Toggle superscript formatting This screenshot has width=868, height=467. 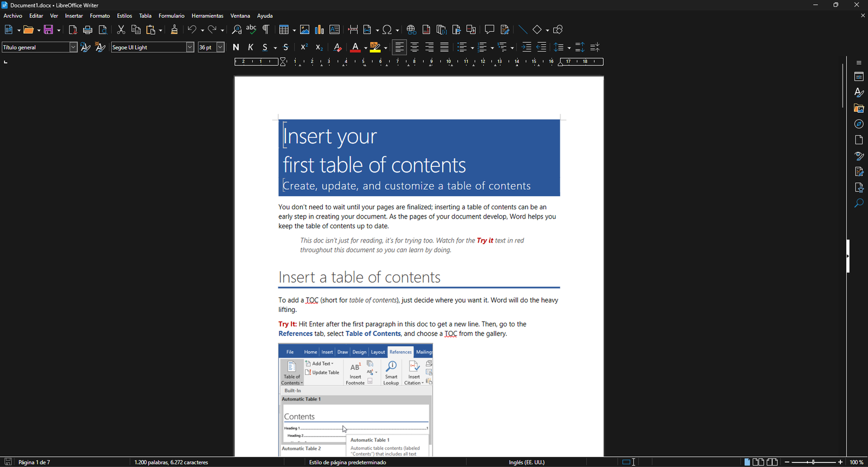coord(304,48)
